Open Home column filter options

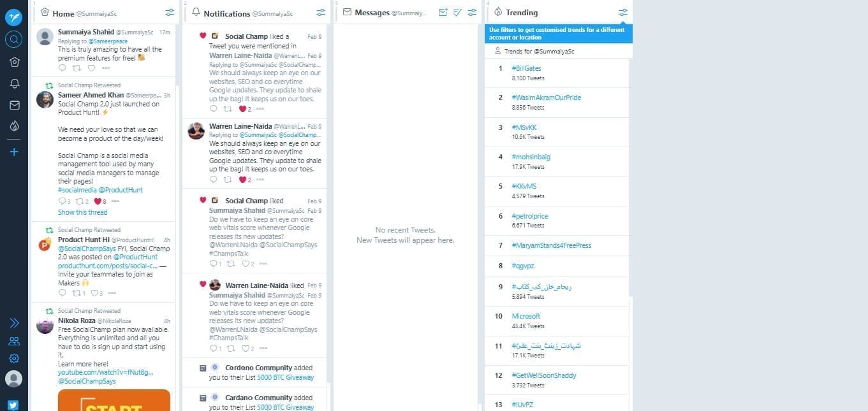pyautogui.click(x=170, y=13)
